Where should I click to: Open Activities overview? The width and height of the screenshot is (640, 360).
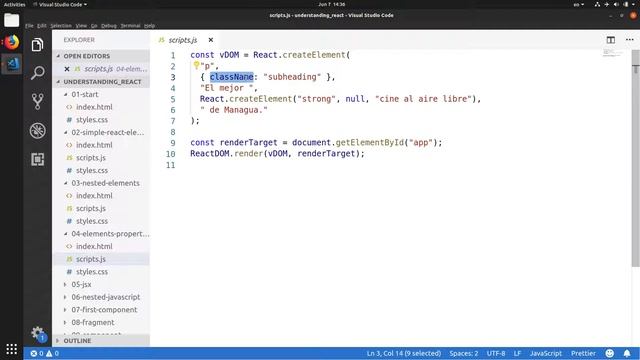coord(14,4)
